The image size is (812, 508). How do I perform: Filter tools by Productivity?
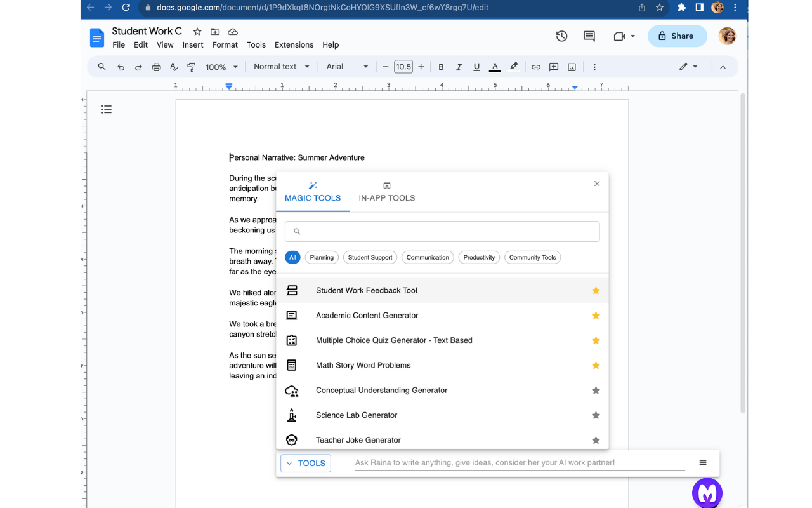click(x=479, y=257)
